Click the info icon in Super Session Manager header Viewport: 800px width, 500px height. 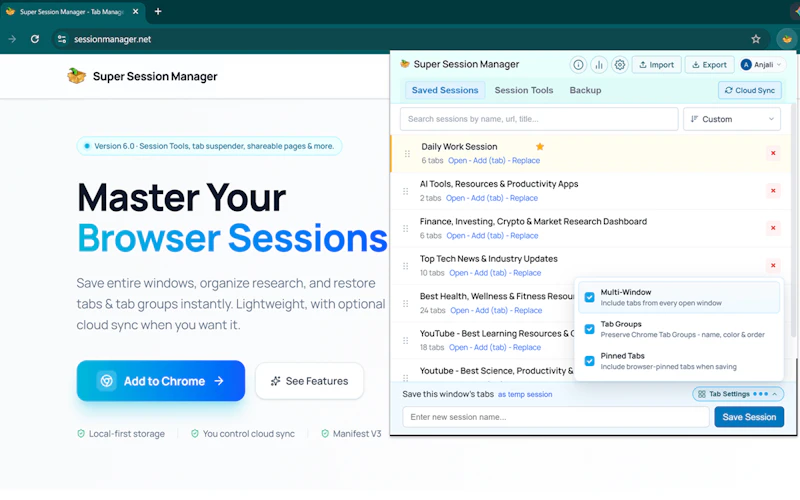point(578,65)
